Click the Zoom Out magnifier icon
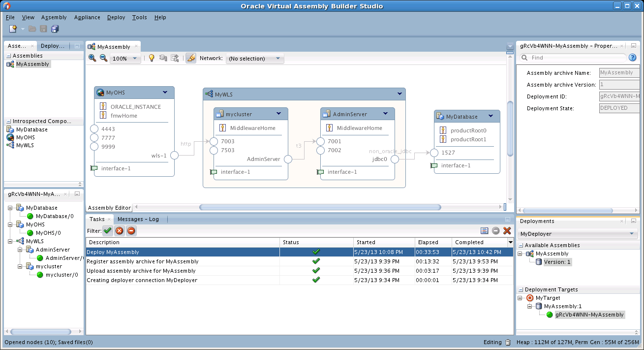Screen dimensions: 644x350 tap(103, 58)
